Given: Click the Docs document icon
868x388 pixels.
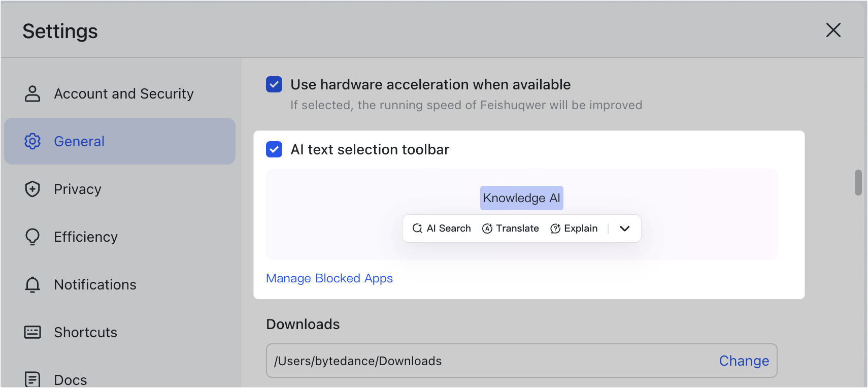Looking at the screenshot, I should (32, 379).
